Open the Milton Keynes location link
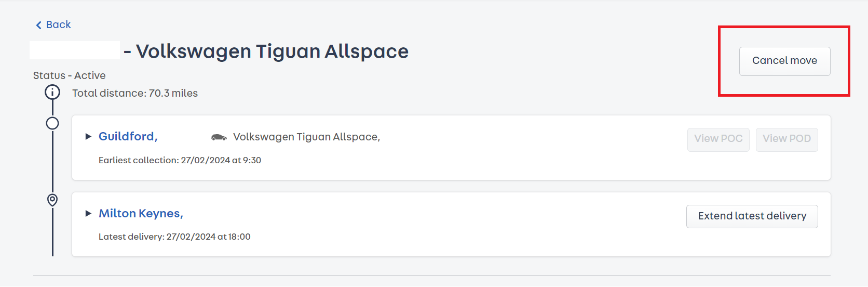868x287 pixels. click(x=141, y=213)
